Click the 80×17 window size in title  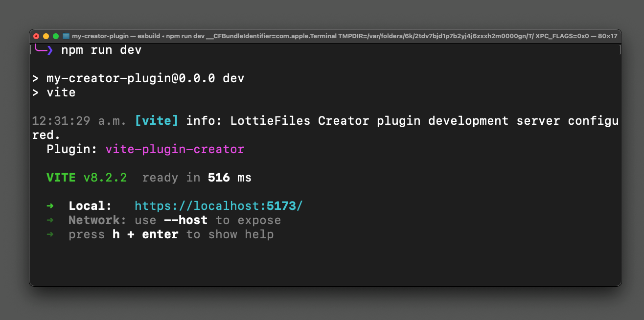click(607, 36)
